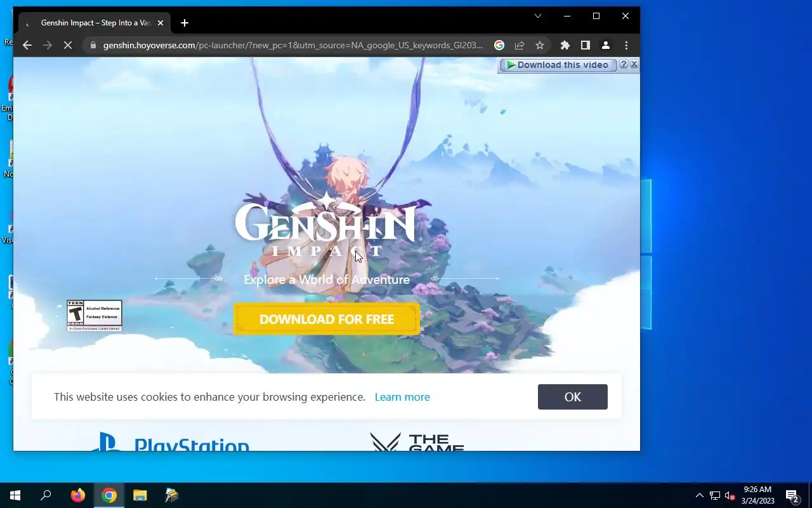Select the Genshin Impact browser tab
812x508 pixels.
(94, 23)
